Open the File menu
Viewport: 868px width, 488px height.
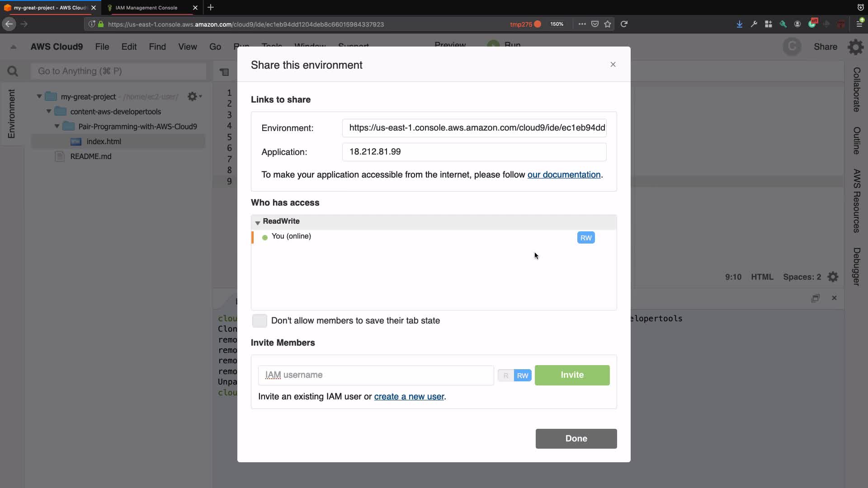[x=102, y=47]
